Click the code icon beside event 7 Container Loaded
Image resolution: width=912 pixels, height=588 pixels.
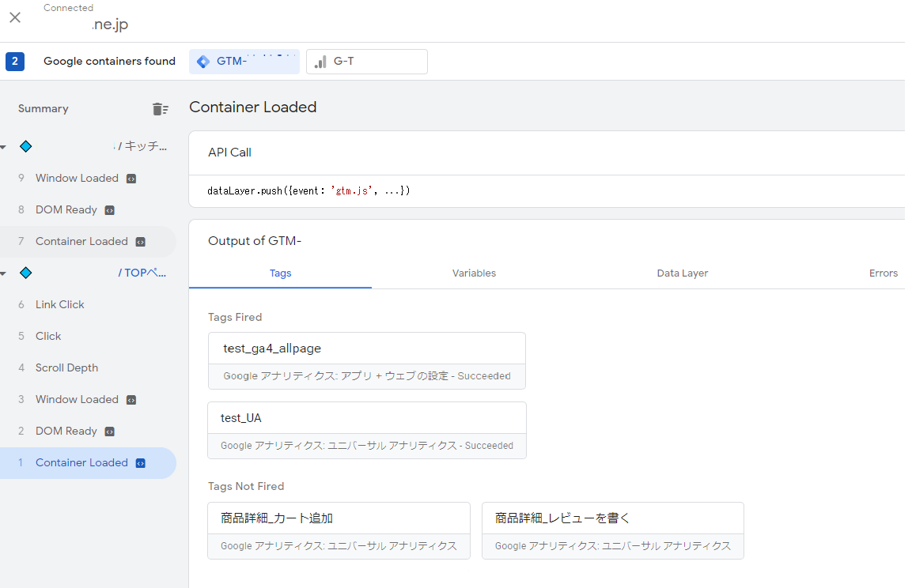pos(140,242)
